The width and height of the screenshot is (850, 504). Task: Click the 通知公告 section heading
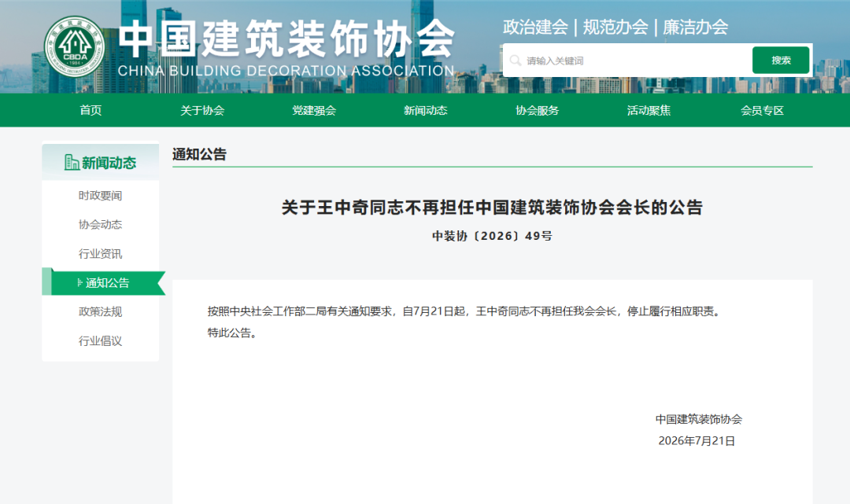tap(199, 154)
